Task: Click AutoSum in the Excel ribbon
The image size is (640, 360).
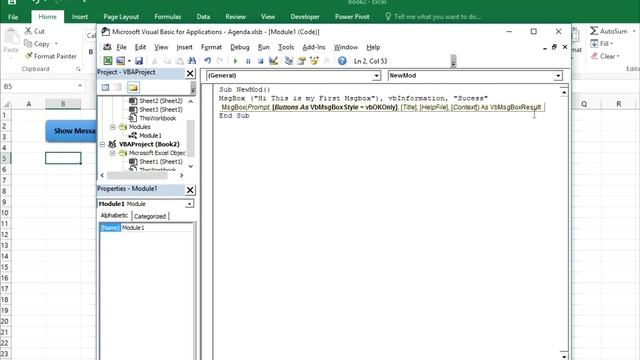Action: coord(609,31)
